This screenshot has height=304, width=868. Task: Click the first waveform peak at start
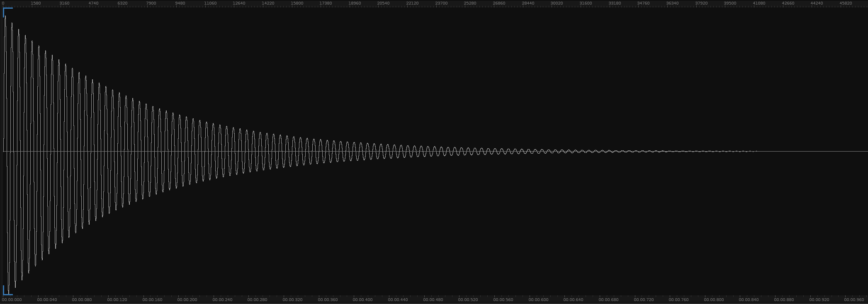coord(5,17)
